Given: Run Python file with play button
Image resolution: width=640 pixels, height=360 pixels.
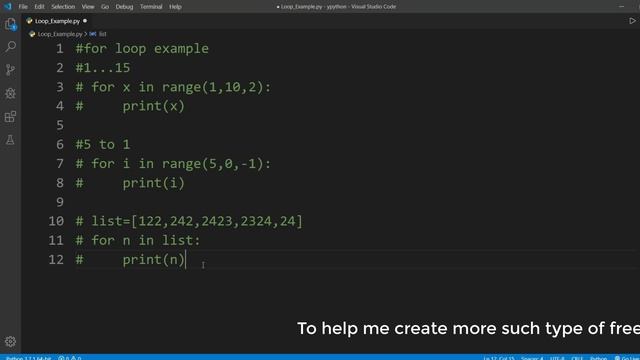Looking at the screenshot, I should (x=632, y=21).
